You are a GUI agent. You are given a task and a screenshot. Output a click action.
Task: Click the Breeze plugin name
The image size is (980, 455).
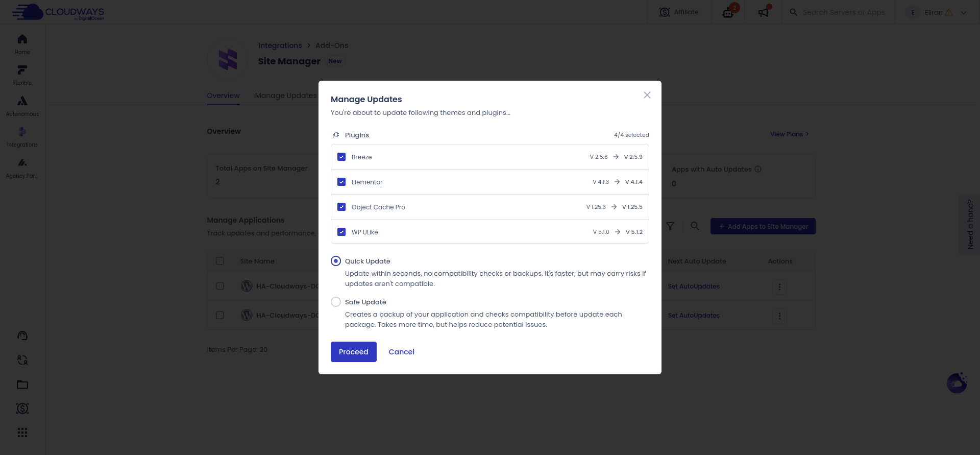(361, 157)
